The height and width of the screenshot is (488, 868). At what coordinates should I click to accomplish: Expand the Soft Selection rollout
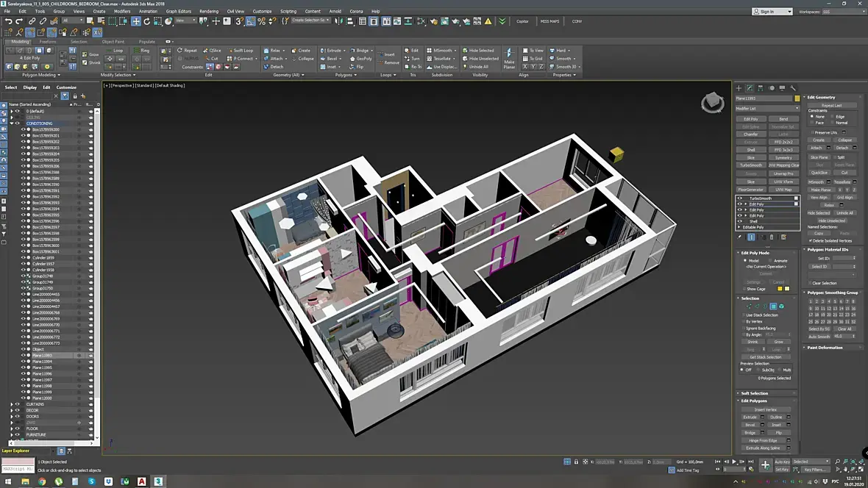(x=754, y=393)
